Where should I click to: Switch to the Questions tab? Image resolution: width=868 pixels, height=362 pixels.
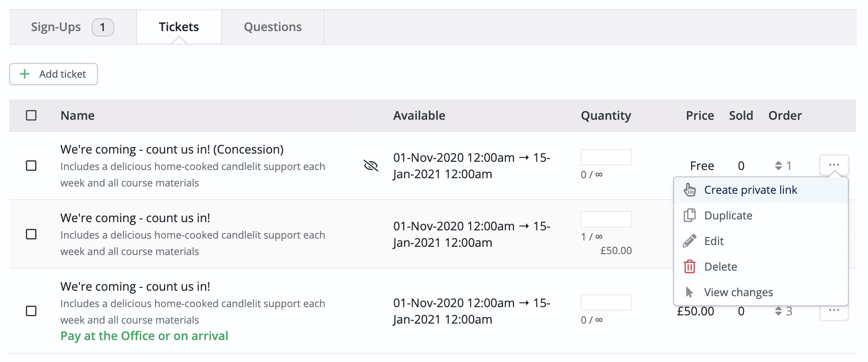coord(273,27)
